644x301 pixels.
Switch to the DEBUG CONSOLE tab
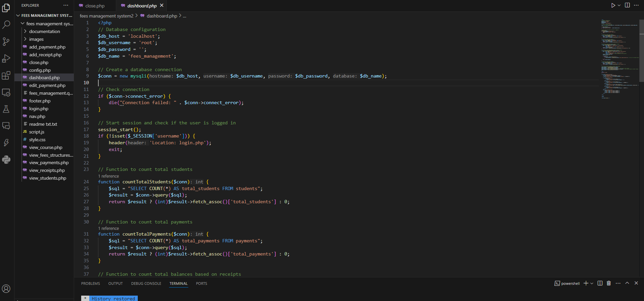pyautogui.click(x=146, y=283)
